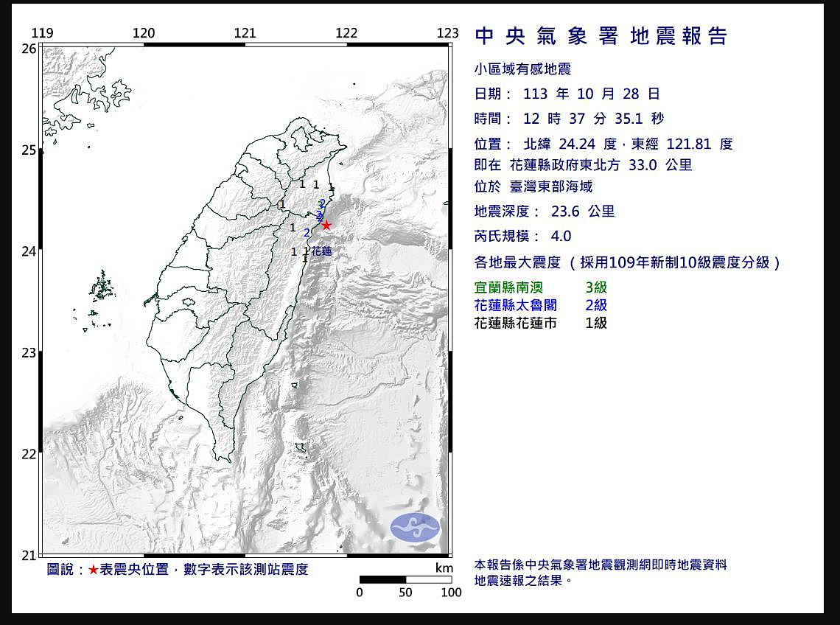Select the blue 花蓮縣太魯閣 intensity entry

pyautogui.click(x=541, y=305)
